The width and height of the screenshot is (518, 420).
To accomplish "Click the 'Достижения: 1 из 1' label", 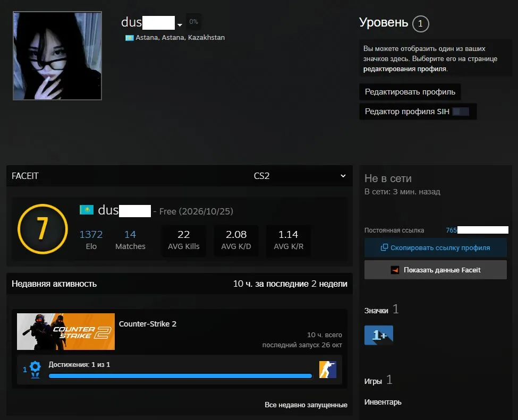I will tap(79, 365).
